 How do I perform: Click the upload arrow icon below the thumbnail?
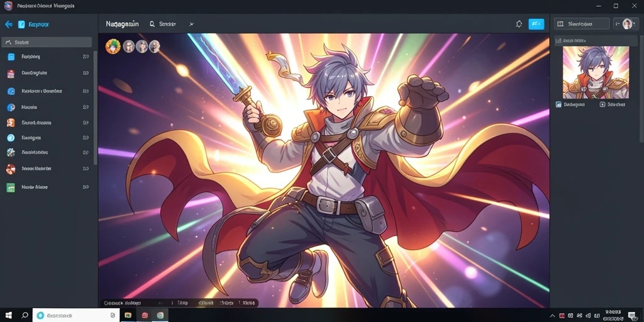602,105
